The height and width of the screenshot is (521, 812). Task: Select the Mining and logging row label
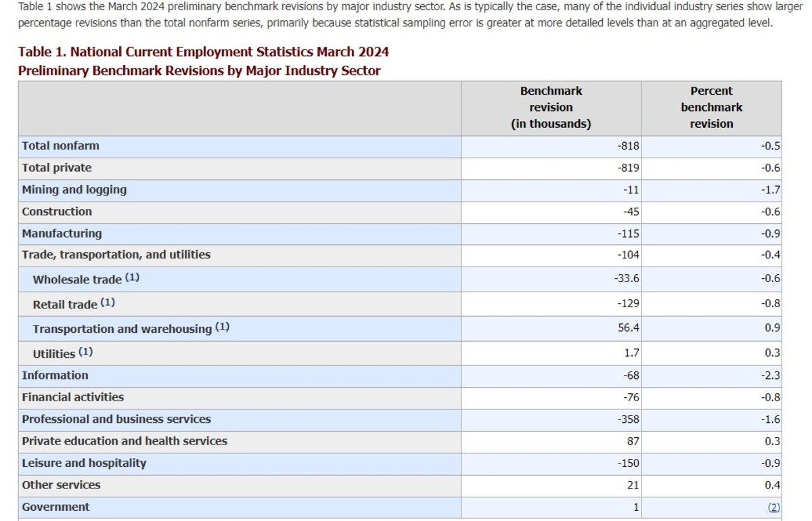click(x=74, y=189)
